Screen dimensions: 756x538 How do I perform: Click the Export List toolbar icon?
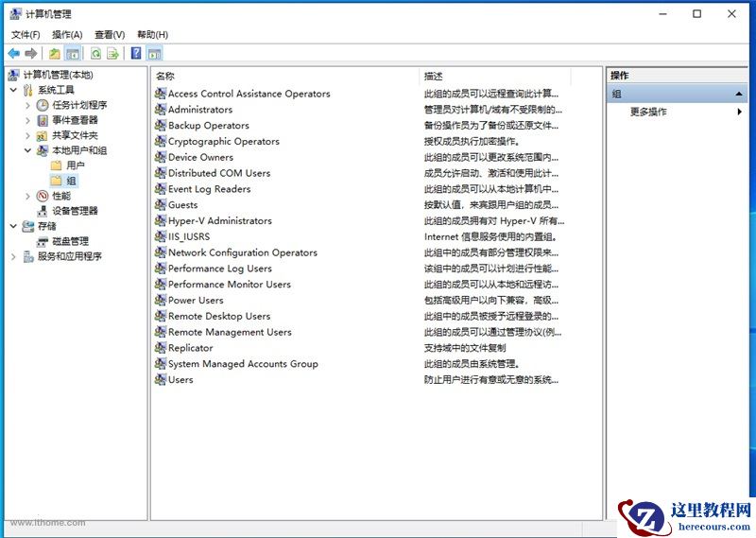(x=112, y=53)
